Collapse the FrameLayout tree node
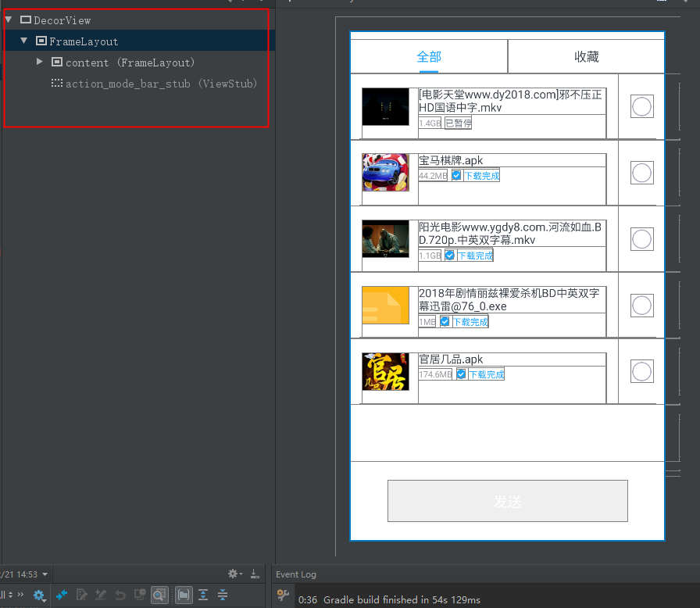The height and width of the screenshot is (608, 700). pyautogui.click(x=23, y=41)
